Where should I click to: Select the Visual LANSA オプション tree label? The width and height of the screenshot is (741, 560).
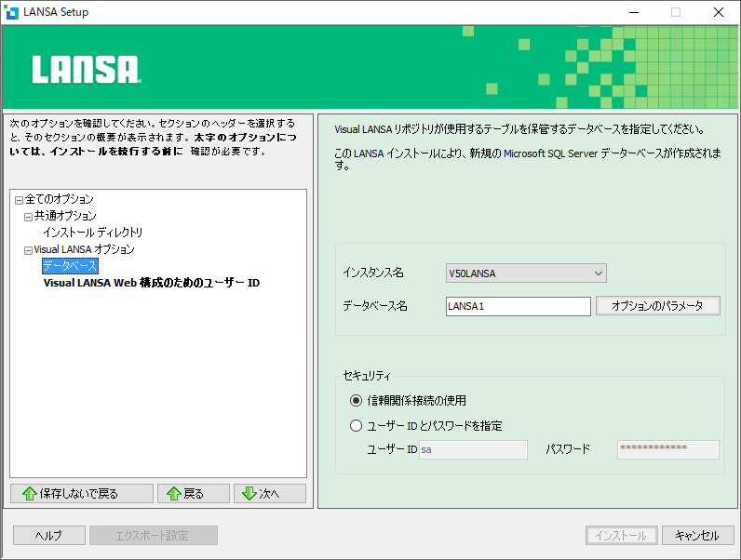point(84,249)
